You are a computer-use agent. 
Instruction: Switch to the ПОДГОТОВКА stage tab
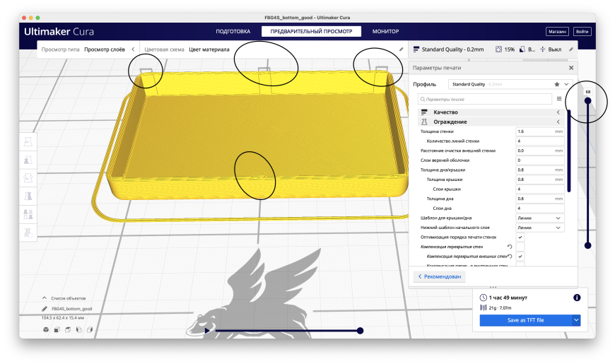coord(233,31)
